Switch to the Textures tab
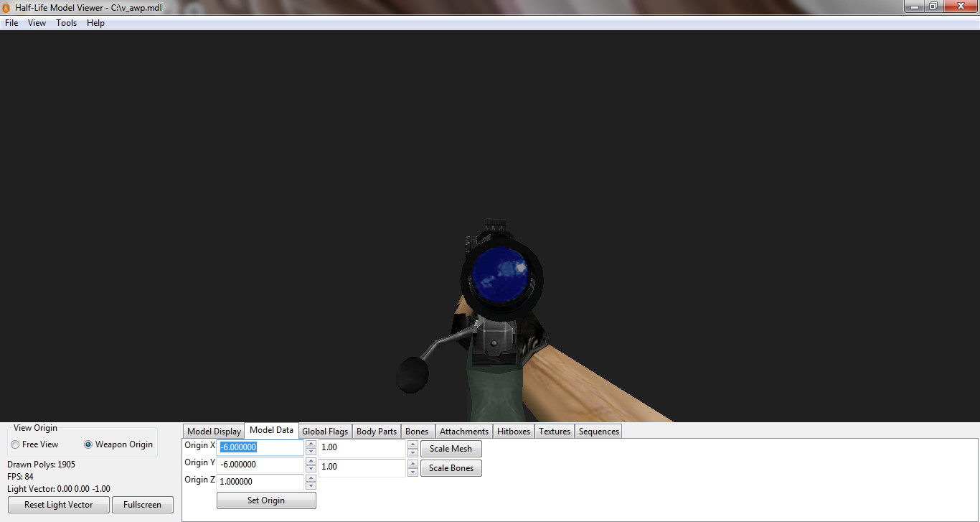Viewport: 980px width, 522px height. point(555,432)
